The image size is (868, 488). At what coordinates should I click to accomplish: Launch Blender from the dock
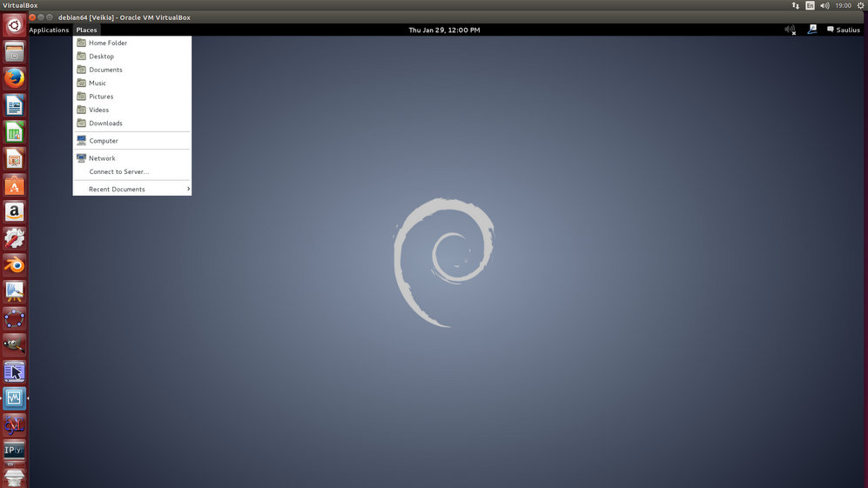(x=14, y=264)
